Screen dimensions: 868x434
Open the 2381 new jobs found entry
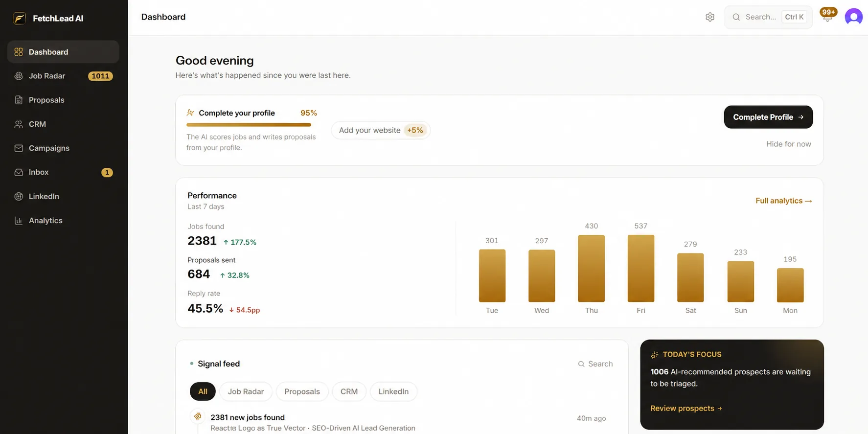[401, 422]
